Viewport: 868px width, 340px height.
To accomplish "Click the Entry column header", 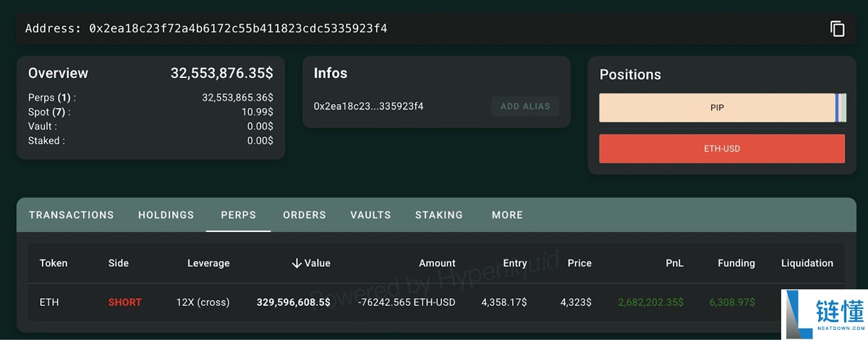I will 515,263.
